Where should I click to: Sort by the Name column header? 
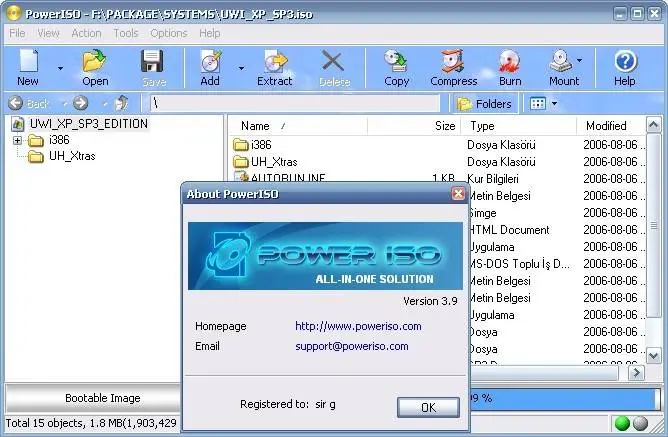coord(298,126)
